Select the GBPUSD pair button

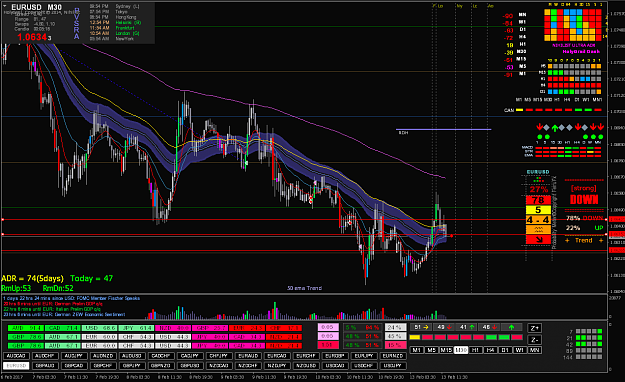click(190, 366)
